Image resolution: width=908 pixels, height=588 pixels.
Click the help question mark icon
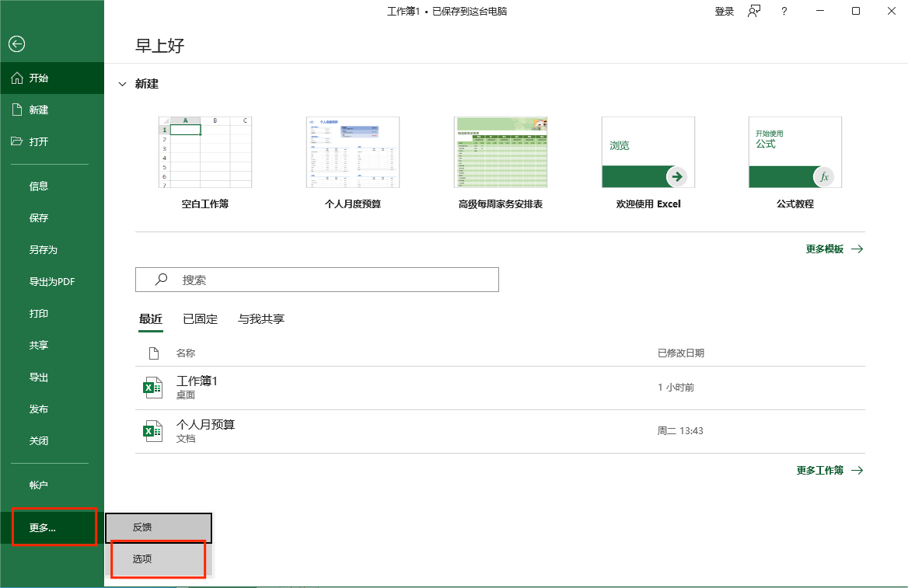(x=784, y=11)
